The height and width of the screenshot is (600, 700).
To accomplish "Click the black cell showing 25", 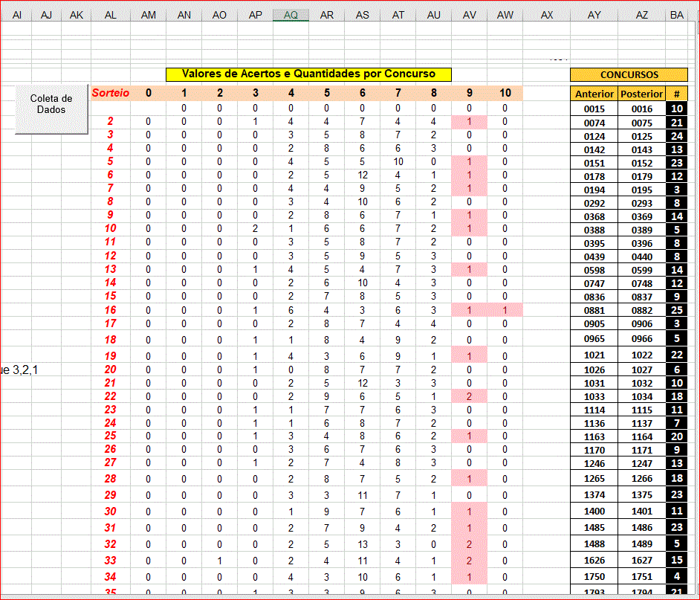I will pyautogui.click(x=676, y=310).
